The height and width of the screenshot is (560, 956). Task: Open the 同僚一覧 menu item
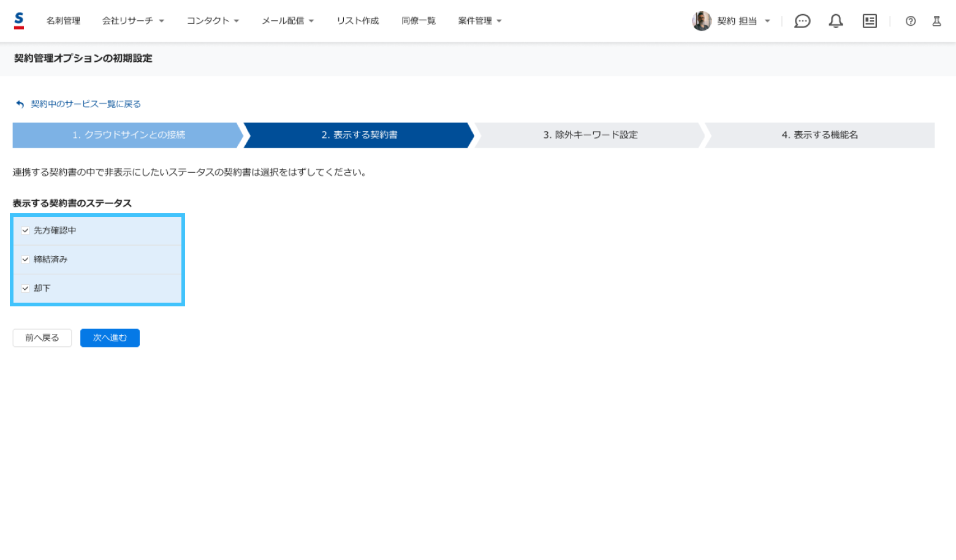419,21
